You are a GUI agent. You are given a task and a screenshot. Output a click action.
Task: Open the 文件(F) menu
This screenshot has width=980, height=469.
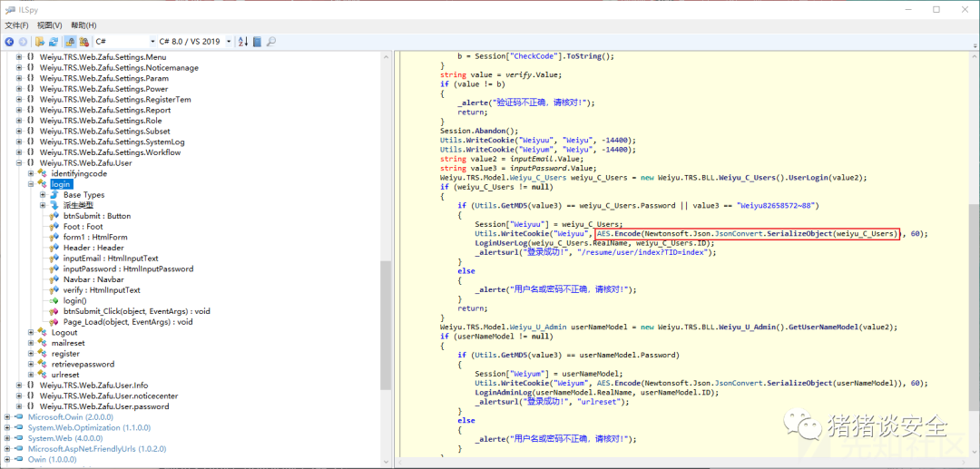pyautogui.click(x=17, y=25)
